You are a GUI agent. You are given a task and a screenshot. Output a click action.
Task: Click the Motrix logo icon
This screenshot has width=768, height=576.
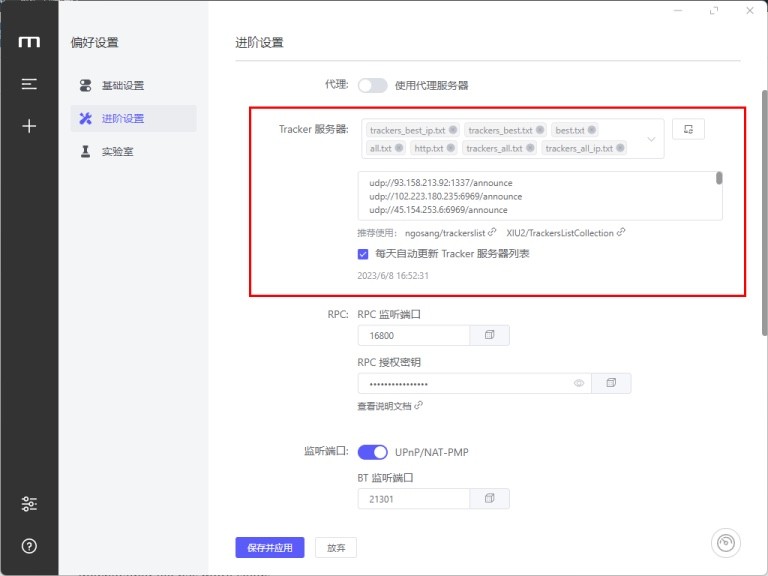(x=29, y=42)
